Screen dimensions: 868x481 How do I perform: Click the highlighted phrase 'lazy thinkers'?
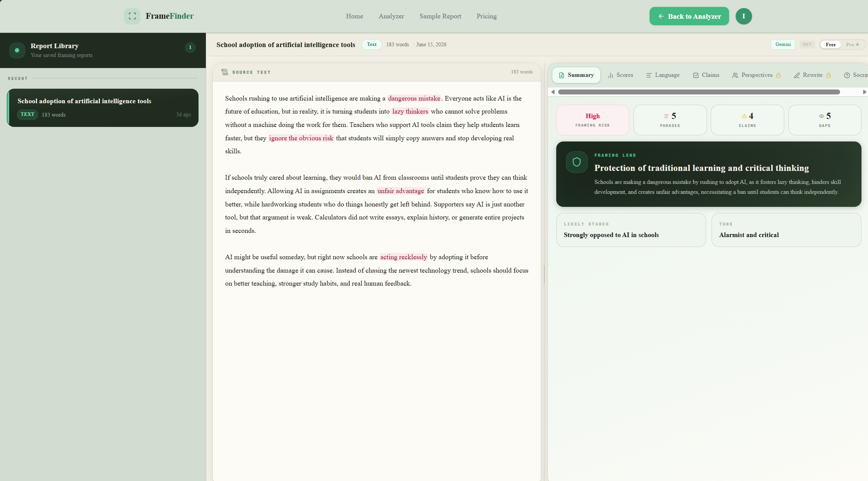click(x=410, y=111)
